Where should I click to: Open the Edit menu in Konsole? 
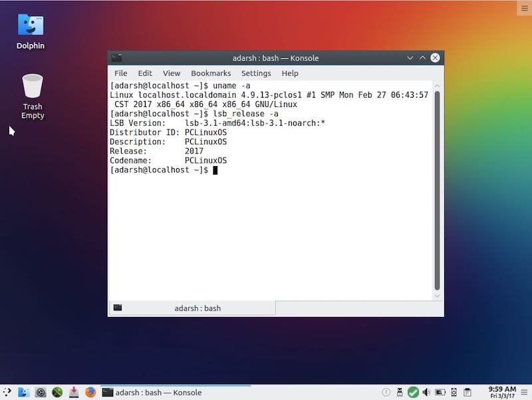point(145,73)
